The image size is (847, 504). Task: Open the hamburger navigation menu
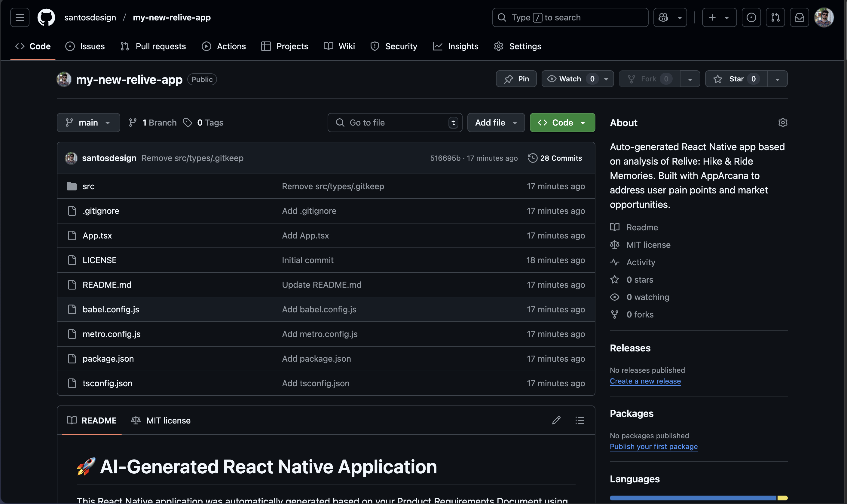coord(20,17)
